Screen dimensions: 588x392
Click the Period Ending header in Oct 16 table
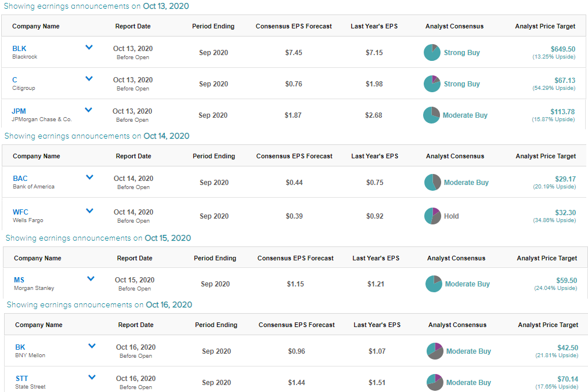[216, 325]
